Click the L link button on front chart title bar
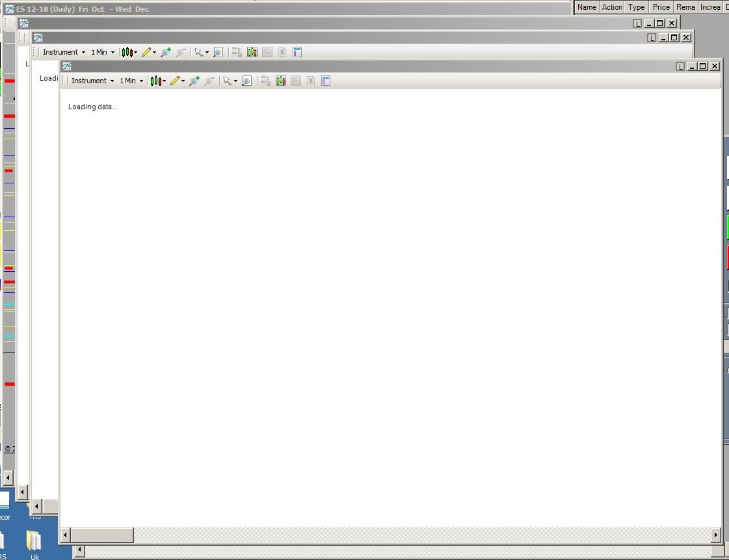The width and height of the screenshot is (729, 560). click(680, 66)
